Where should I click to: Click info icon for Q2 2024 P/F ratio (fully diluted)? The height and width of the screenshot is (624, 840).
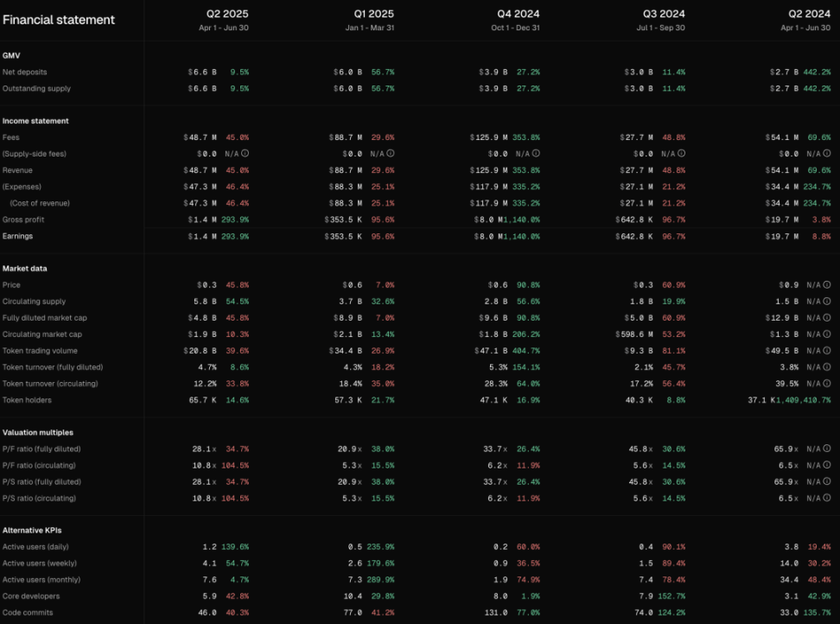click(826, 449)
